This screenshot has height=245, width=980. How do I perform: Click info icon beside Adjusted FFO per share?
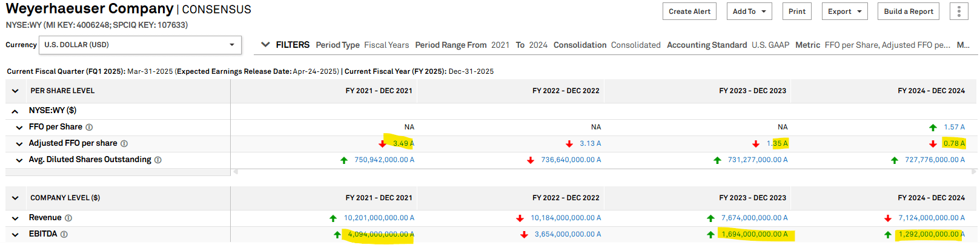(x=124, y=144)
